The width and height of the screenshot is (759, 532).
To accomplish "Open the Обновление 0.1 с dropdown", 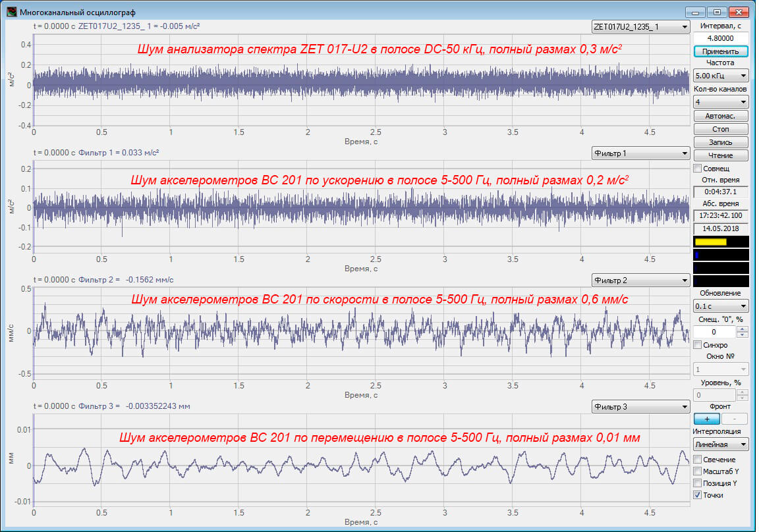I will click(x=721, y=306).
